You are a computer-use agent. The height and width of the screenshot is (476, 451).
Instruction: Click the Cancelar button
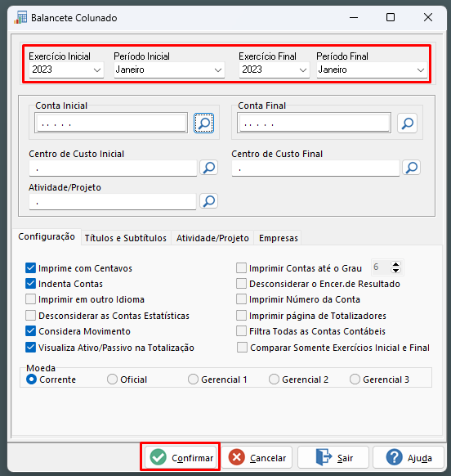click(x=257, y=457)
